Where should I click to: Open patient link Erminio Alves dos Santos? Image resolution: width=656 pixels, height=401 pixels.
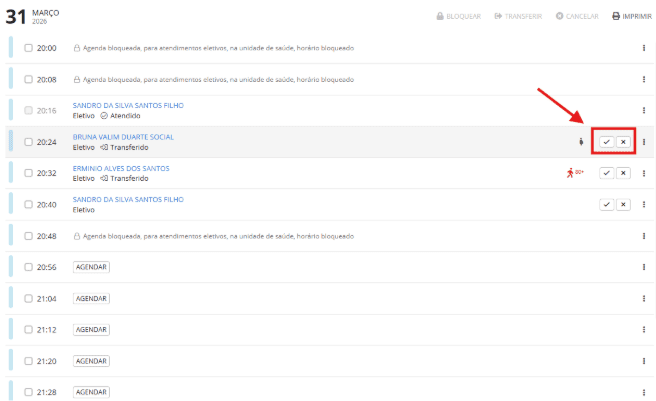[121, 168]
